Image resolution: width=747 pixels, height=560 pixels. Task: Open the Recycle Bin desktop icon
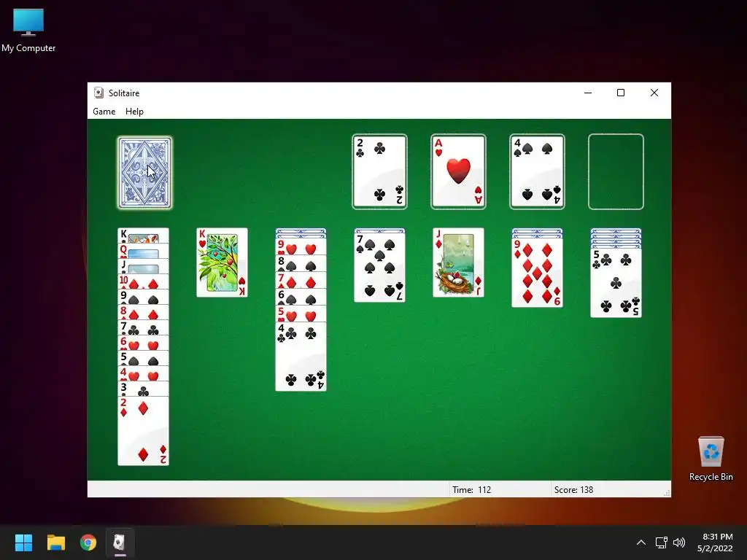click(711, 459)
